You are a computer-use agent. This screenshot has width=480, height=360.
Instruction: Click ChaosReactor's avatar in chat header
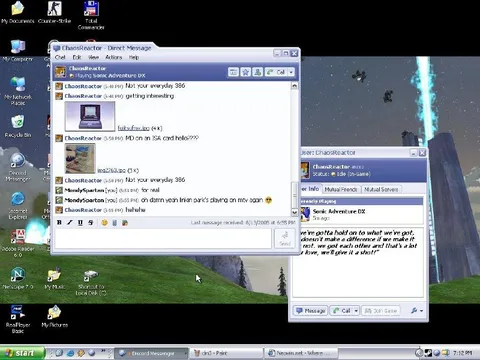click(60, 72)
